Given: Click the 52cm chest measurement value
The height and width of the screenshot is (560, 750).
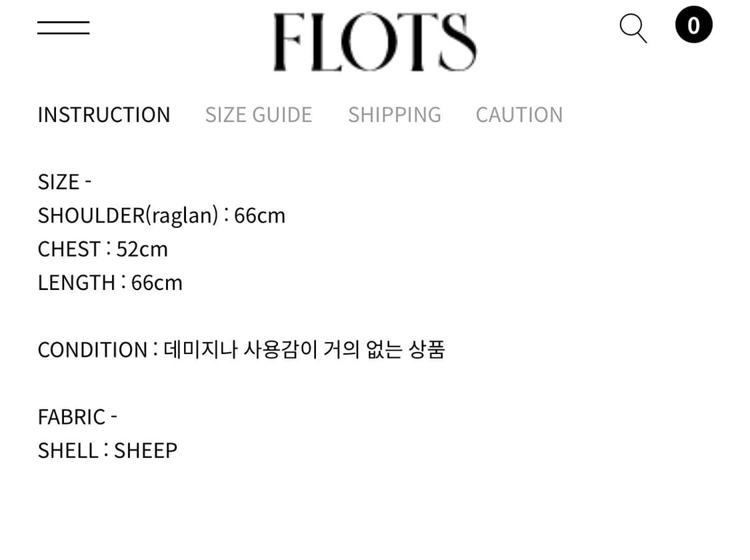Looking at the screenshot, I should (x=142, y=249).
